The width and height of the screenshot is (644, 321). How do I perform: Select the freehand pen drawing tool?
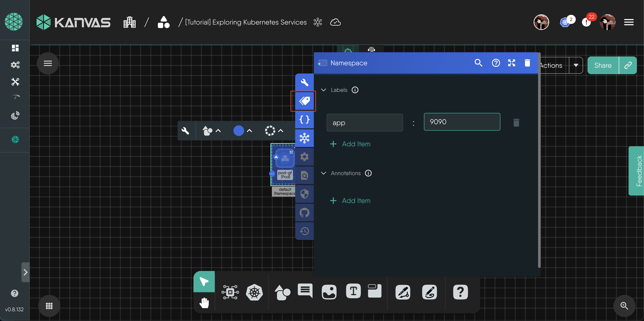point(429,292)
